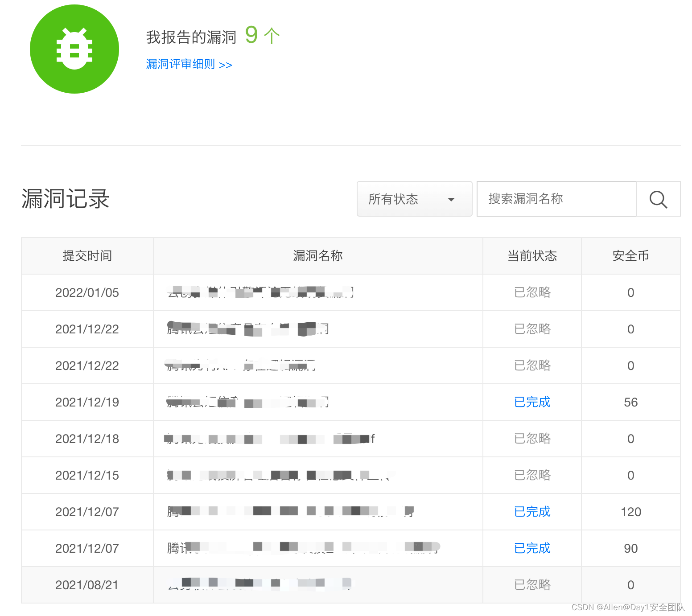This screenshot has width=692, height=616.
Task: Click the 我报告的漏洞 heading text
Action: [191, 37]
